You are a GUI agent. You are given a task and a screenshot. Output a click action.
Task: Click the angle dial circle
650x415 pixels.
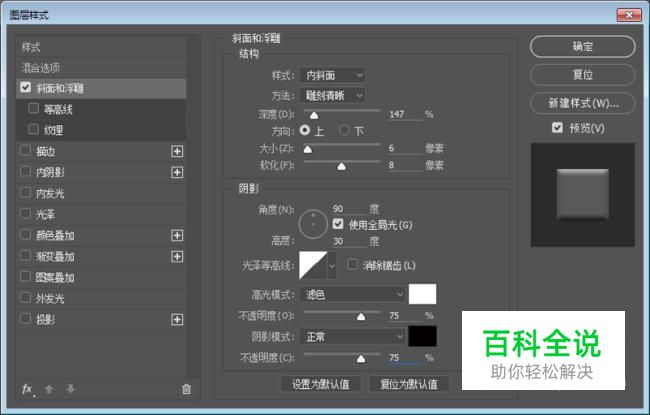click(313, 224)
